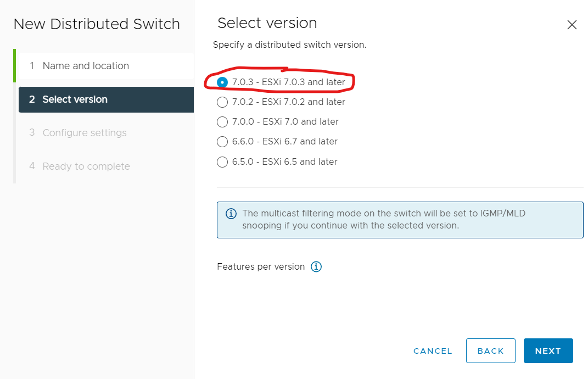Screen dimensions: 588x379
Task: Jump to step 3 Configure settings
Action: click(x=106, y=133)
